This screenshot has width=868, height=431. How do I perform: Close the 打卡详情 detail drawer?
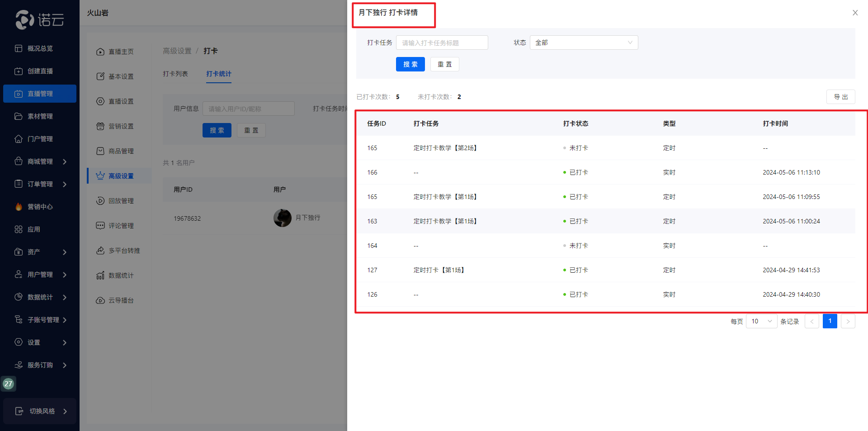[x=855, y=13]
